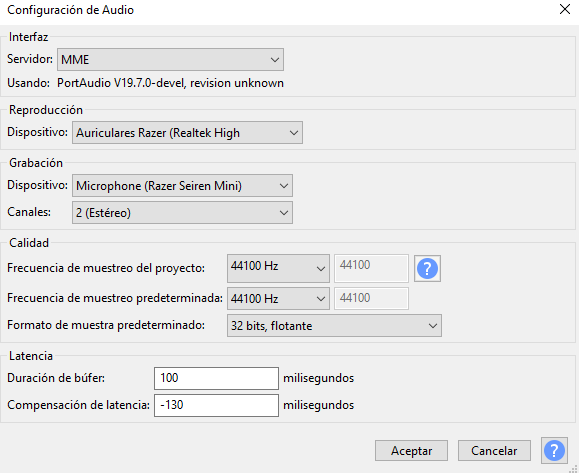Click the Calidad group heading

pos(29,243)
